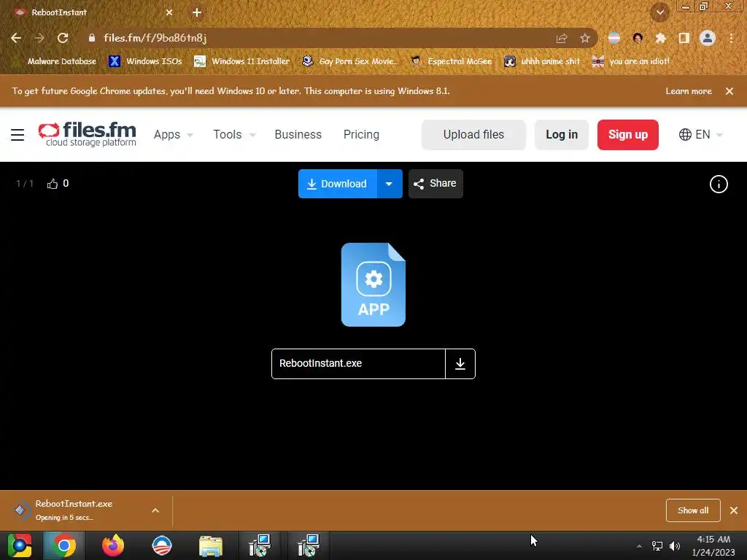Click the Learn more link in update banner

(689, 91)
